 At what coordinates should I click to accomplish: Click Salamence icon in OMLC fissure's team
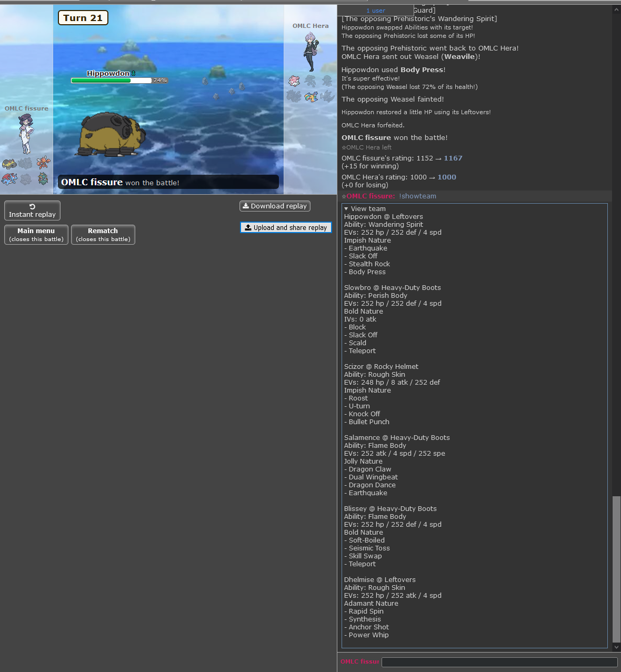click(x=9, y=179)
